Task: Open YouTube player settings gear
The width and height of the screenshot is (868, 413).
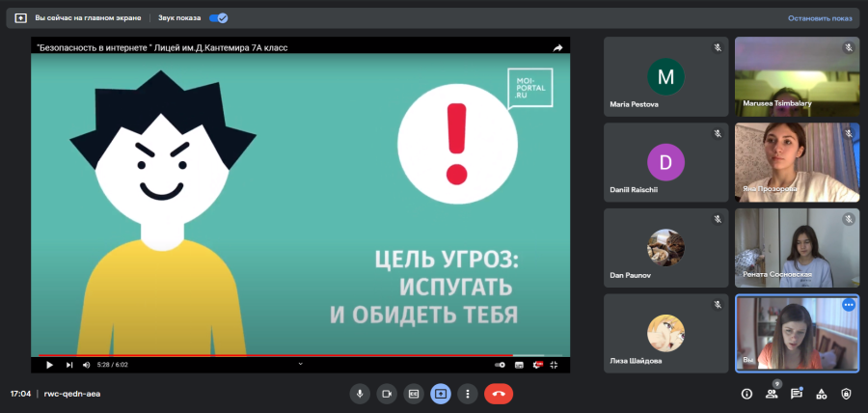Action: click(x=537, y=365)
